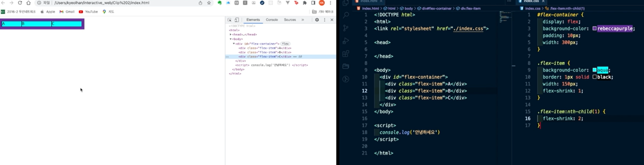Select the script node in DevTools

(x=271, y=65)
